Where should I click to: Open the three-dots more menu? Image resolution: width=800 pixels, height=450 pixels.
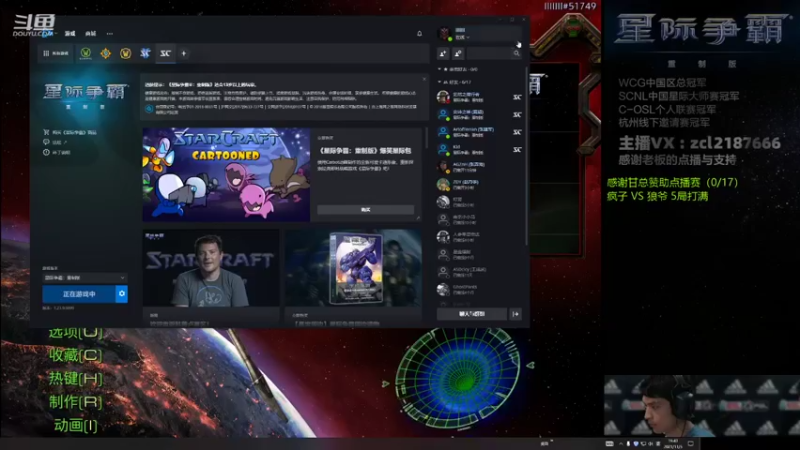(x=110, y=34)
